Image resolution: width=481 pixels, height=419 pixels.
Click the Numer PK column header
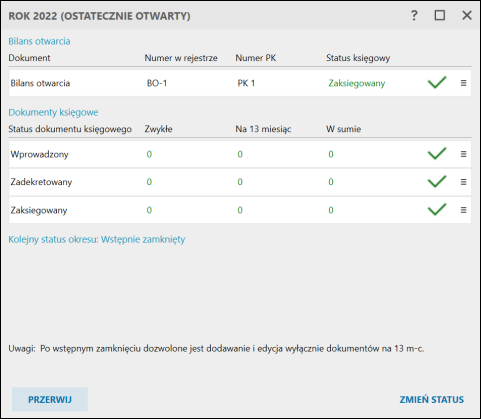[x=256, y=58]
